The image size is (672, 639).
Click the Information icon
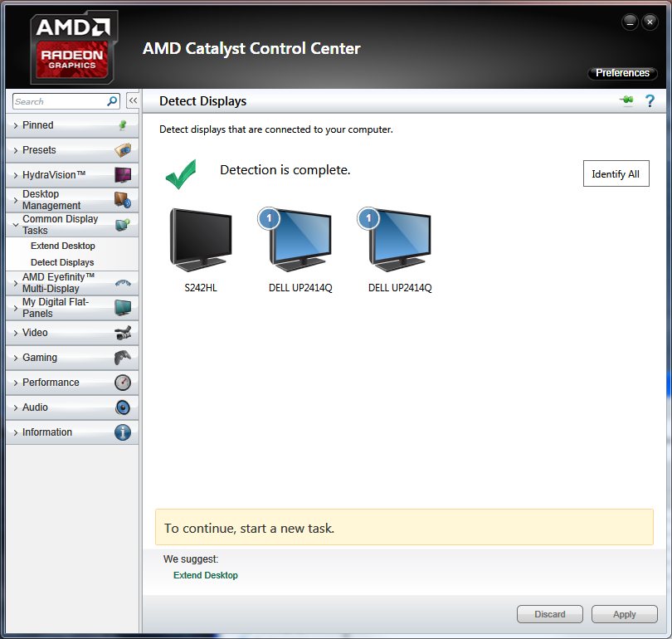(123, 432)
